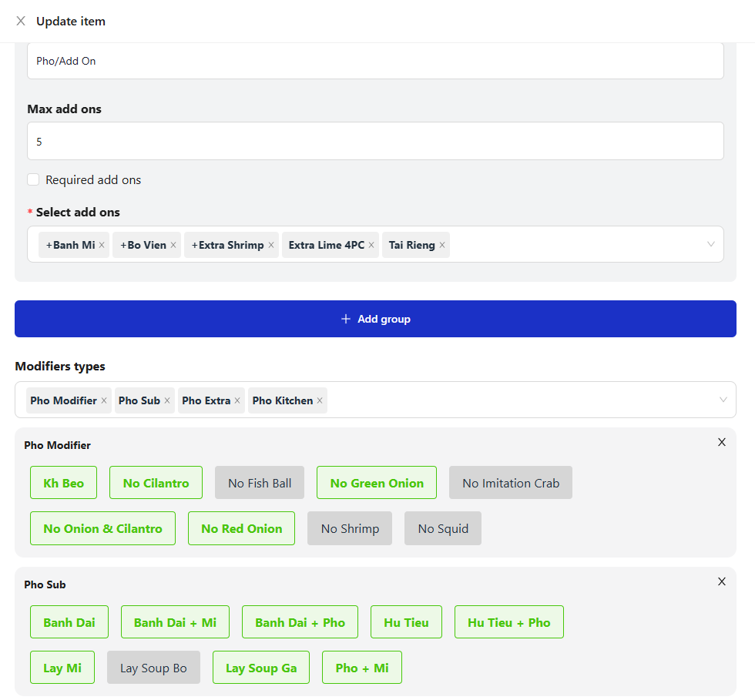This screenshot has height=700, width=755.
Task: Close the Pho Modifier group panel
Action: [x=721, y=442]
